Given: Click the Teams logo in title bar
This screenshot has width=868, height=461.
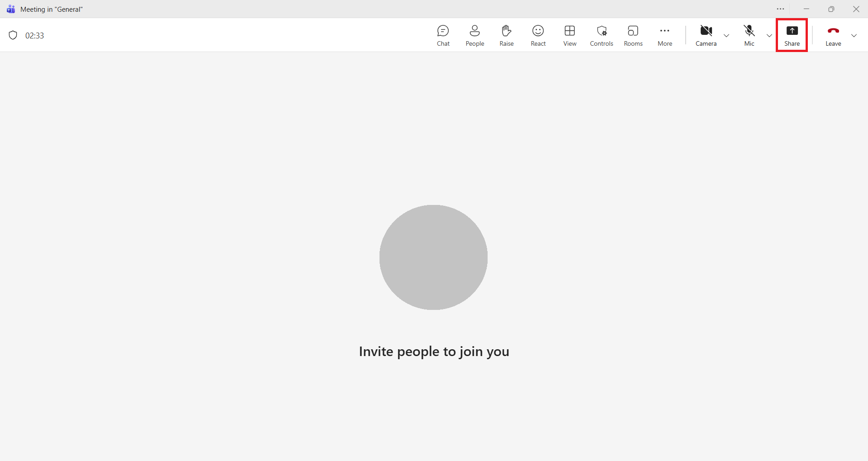Looking at the screenshot, I should [11, 9].
